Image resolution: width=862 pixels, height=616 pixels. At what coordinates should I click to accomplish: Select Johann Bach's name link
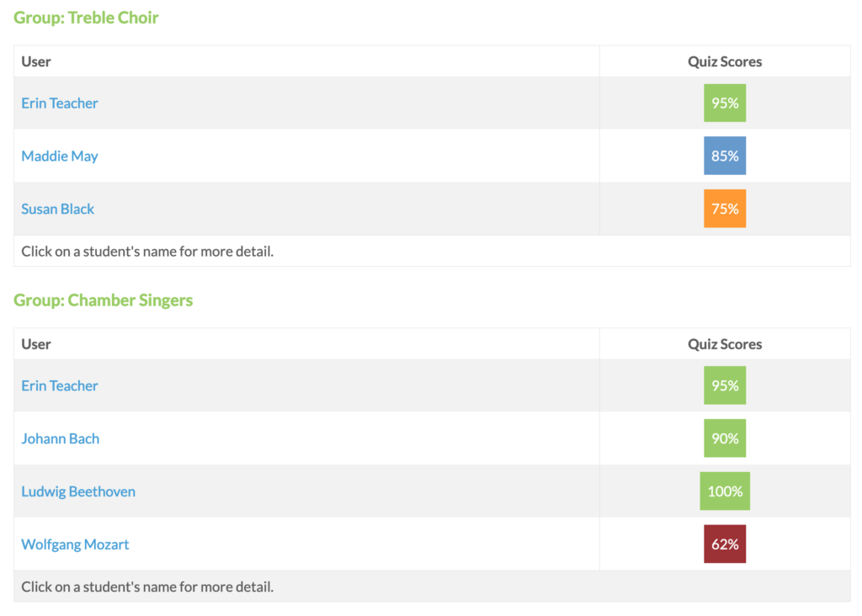coord(61,438)
